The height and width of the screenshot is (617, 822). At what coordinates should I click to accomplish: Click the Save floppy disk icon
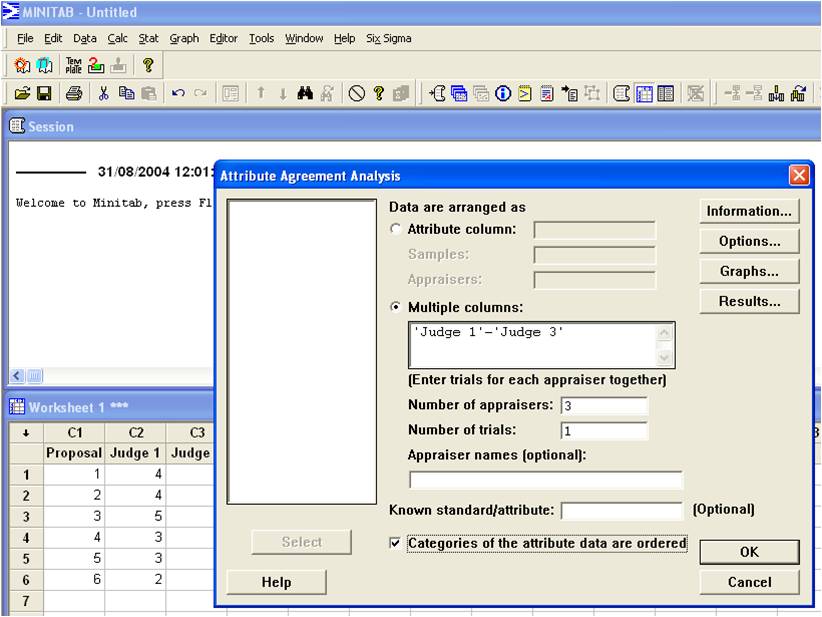[x=45, y=94]
